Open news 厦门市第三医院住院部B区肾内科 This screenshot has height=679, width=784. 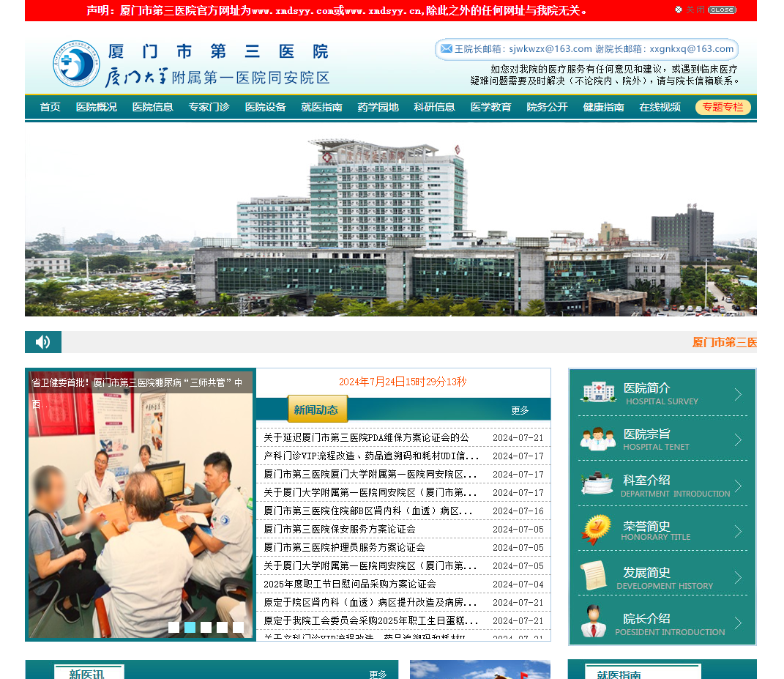(x=368, y=511)
